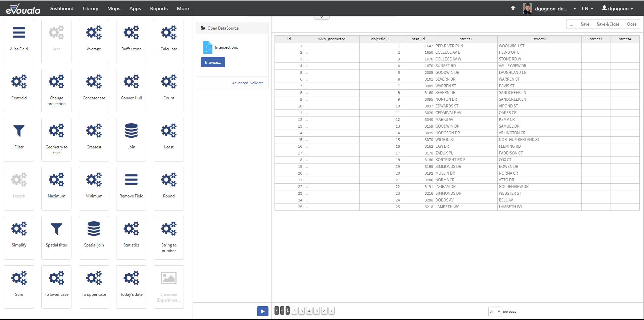
Task: Click the Intersections datasource file icon
Action: (x=208, y=47)
